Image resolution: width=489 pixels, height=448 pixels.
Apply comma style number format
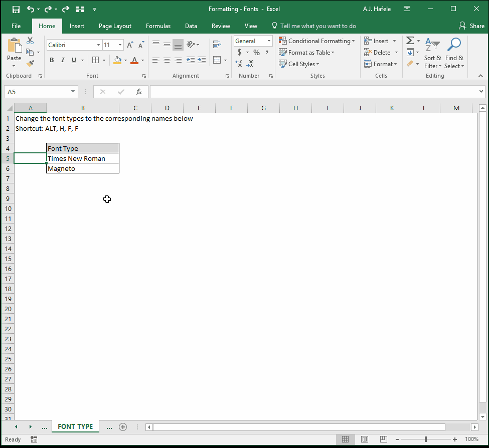pos(267,52)
